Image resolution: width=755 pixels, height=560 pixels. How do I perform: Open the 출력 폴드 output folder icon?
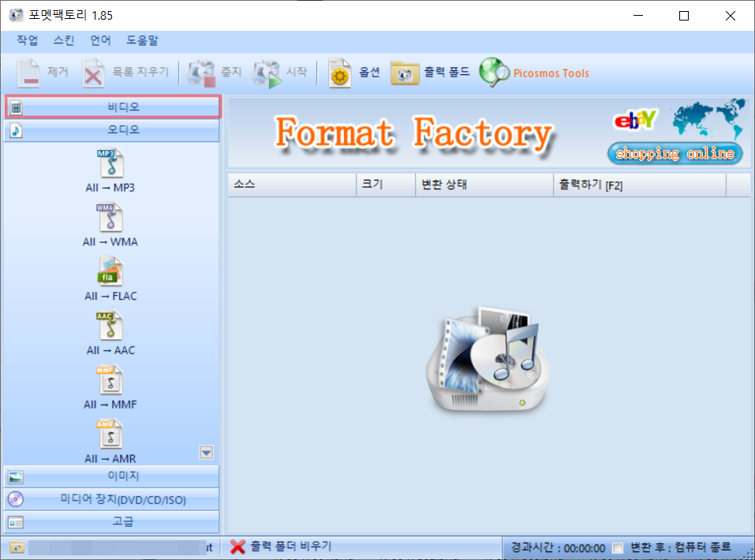click(x=405, y=73)
